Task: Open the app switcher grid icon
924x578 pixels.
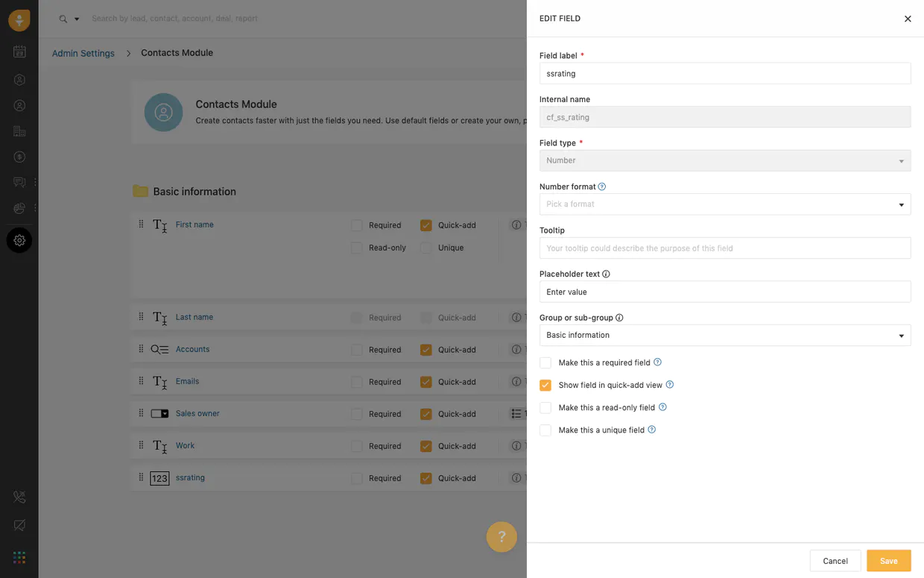Action: point(19,557)
